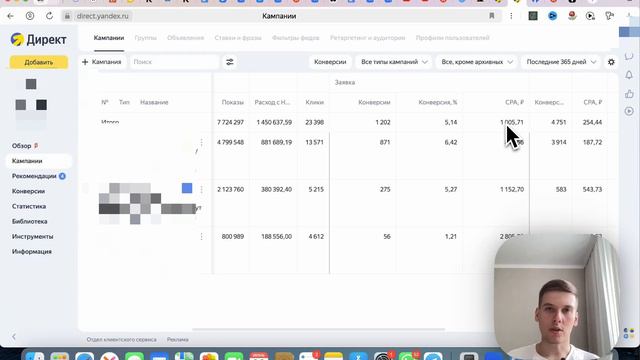Switch to the Профили пользователей tab
Image resolution: width=640 pixels, height=360 pixels.
452,38
